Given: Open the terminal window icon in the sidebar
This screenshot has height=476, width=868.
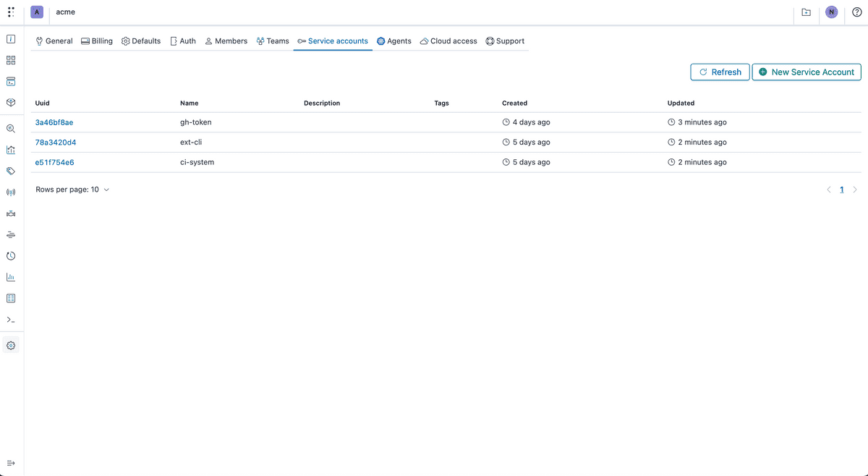Looking at the screenshot, I should point(11,81).
